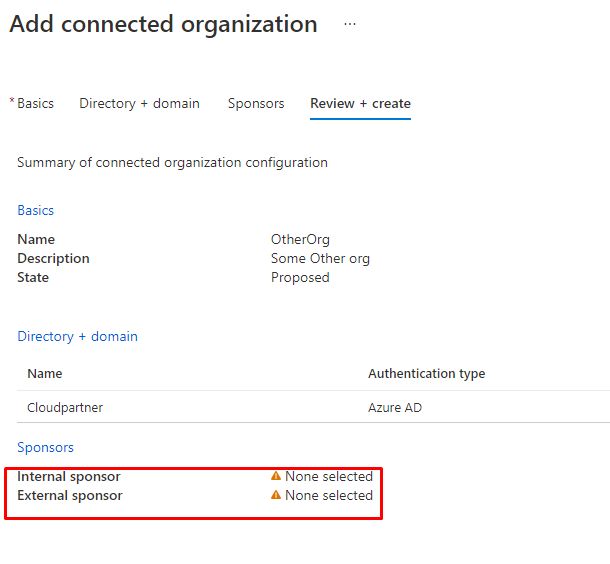Click the Sponsors section link
610x564 pixels.
tap(45, 447)
